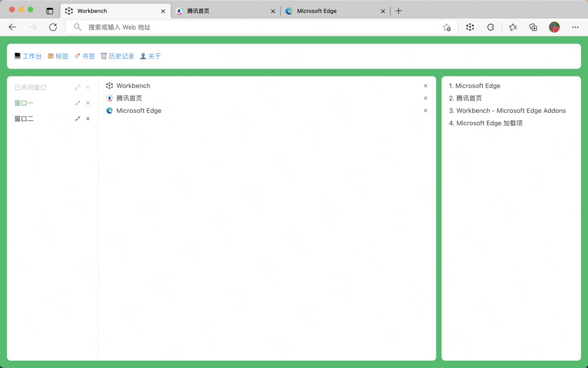Open the Collections icon
The image size is (588, 368).
coord(533,27)
